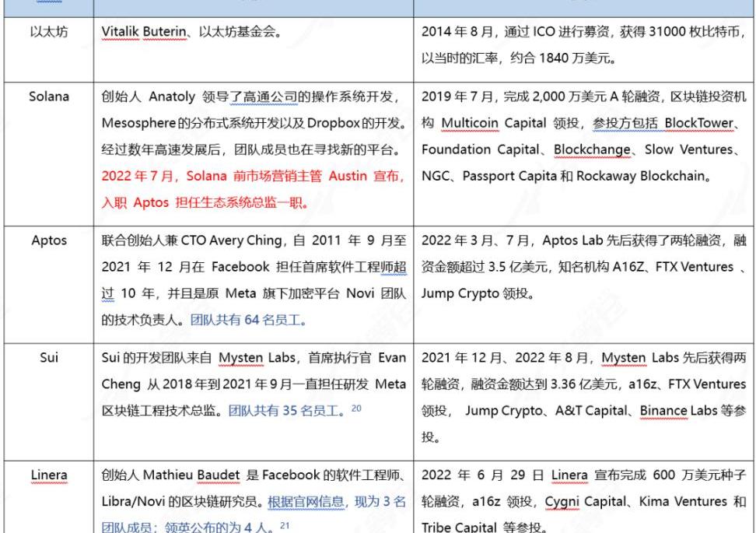Click "Slow Ventures" investor name
Screen dimensions: 756x533
(689, 149)
